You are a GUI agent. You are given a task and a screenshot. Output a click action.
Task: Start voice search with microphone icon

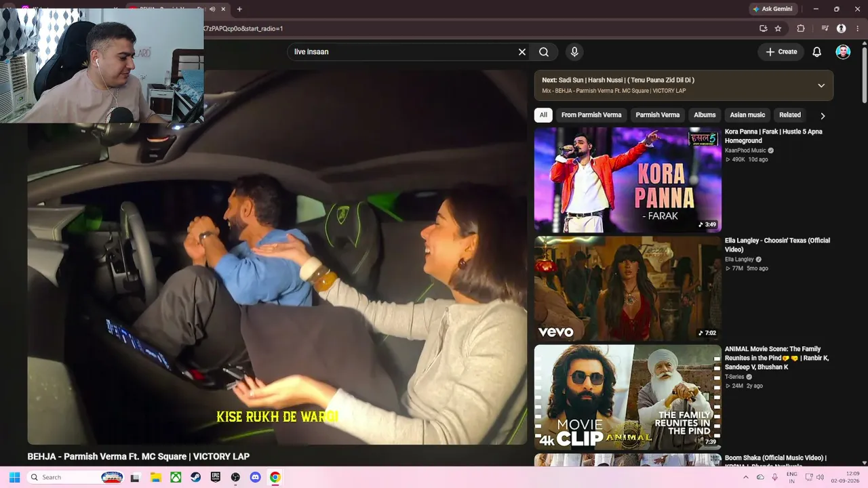coord(574,52)
